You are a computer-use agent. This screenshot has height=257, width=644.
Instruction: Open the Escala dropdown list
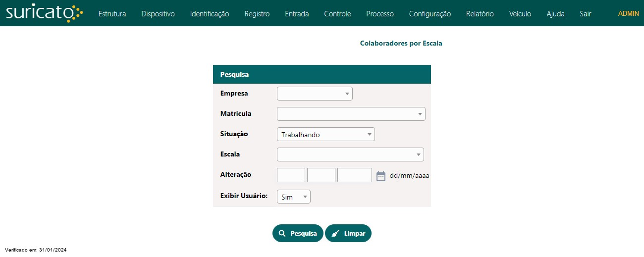[x=350, y=154]
